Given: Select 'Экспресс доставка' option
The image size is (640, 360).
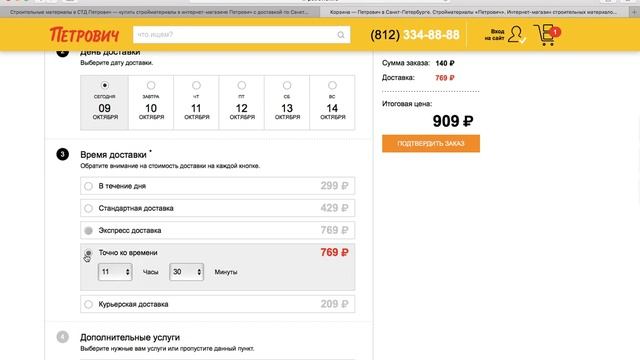Looking at the screenshot, I should (x=218, y=230).
